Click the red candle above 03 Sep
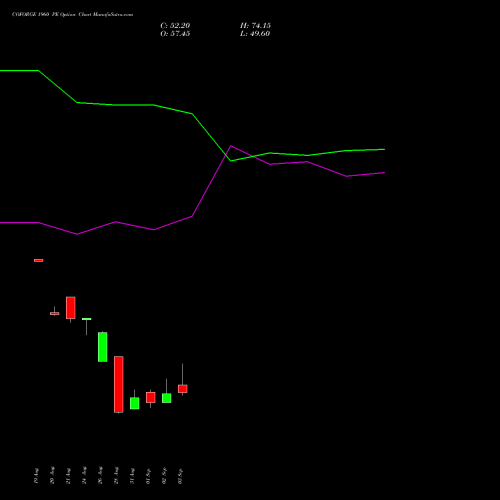 click(183, 389)
